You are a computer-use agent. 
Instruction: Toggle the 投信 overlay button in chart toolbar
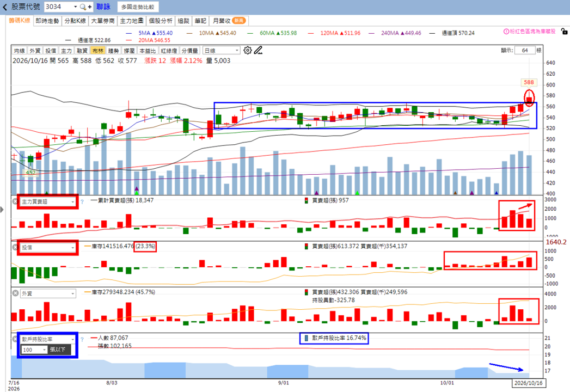[51, 51]
